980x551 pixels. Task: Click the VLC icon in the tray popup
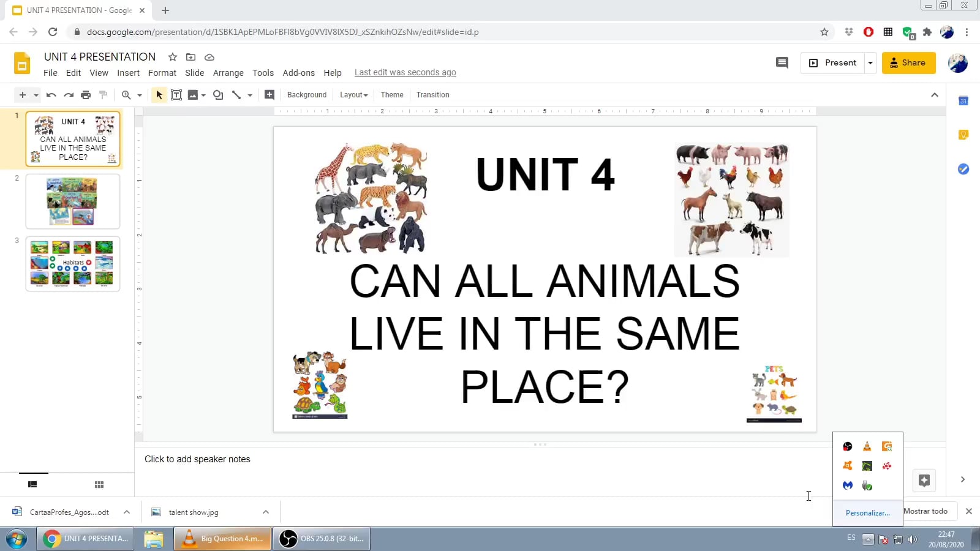coord(867,446)
